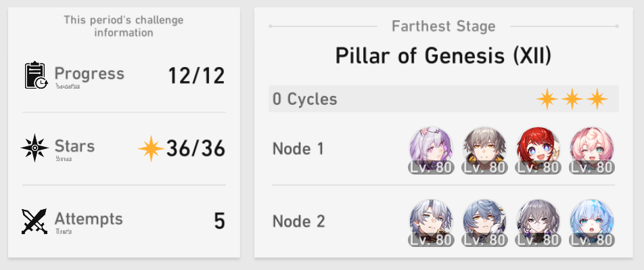
Task: Click the last star in Cycles row
Action: point(597,99)
